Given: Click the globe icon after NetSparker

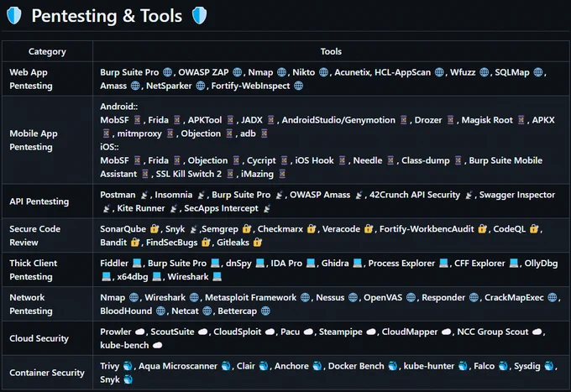Looking at the screenshot, I should coord(201,86).
